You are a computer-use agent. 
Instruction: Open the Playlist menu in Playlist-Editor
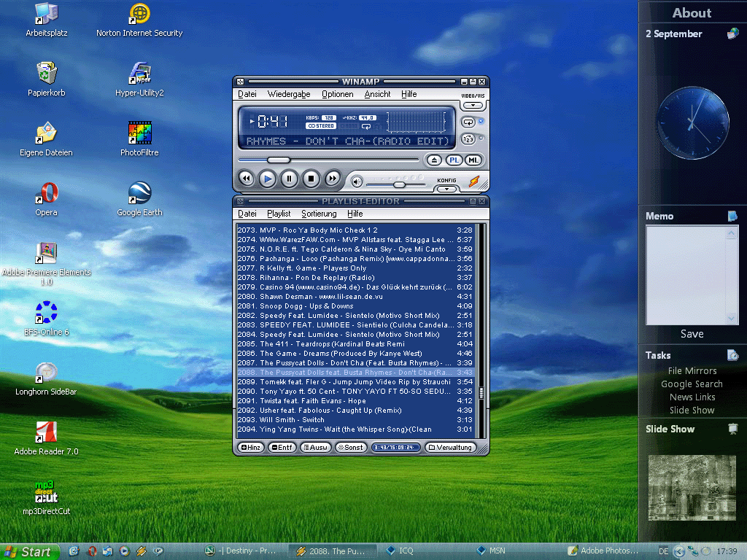point(279,214)
